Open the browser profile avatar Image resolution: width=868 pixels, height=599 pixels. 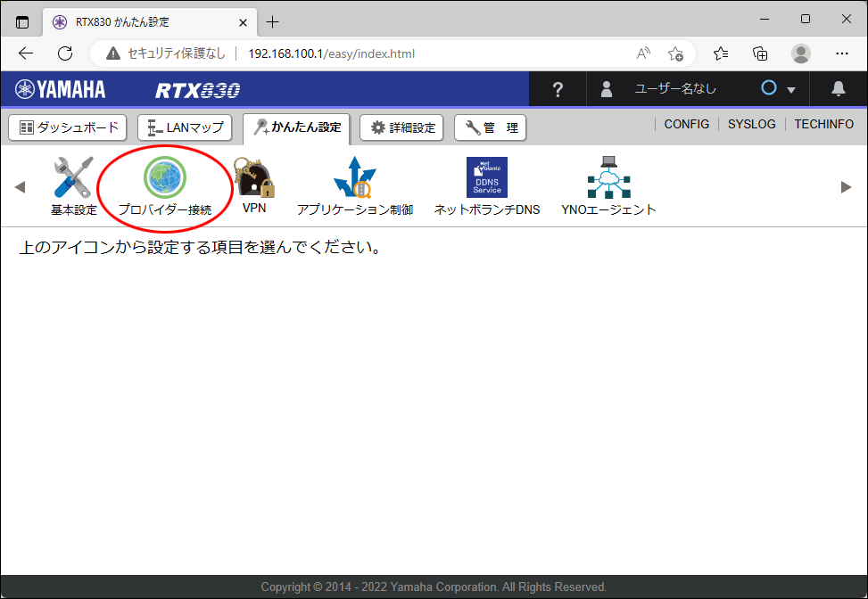point(800,53)
